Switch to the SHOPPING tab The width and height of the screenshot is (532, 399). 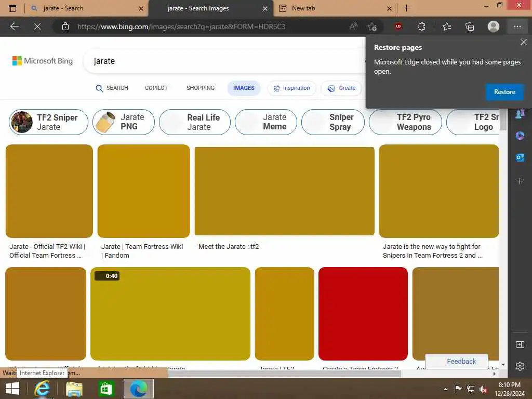(201, 88)
